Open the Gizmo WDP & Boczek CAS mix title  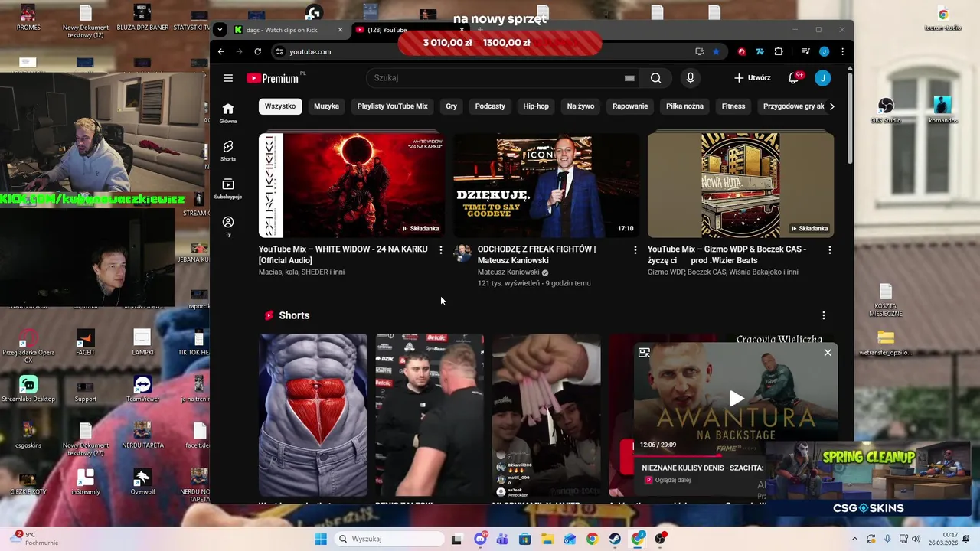(x=727, y=255)
